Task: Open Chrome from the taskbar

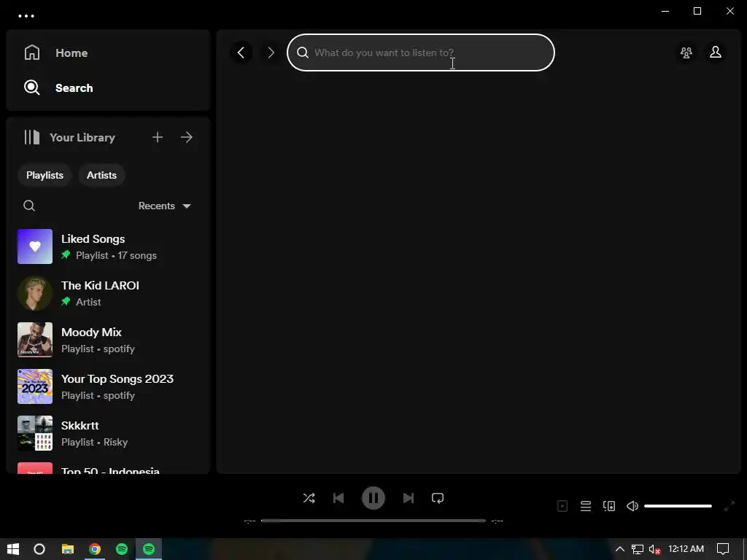Action: (x=95, y=549)
